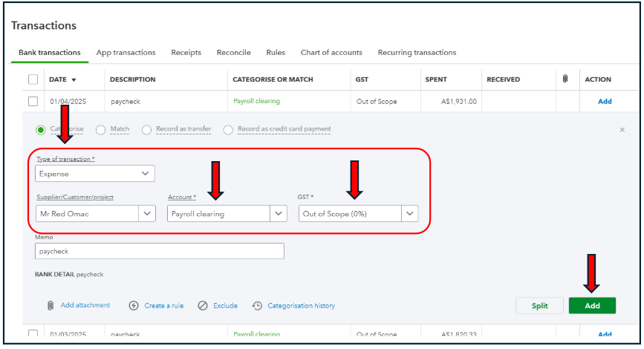
Task: Click the Mr Red Omac supplier field
Action: tap(87, 214)
